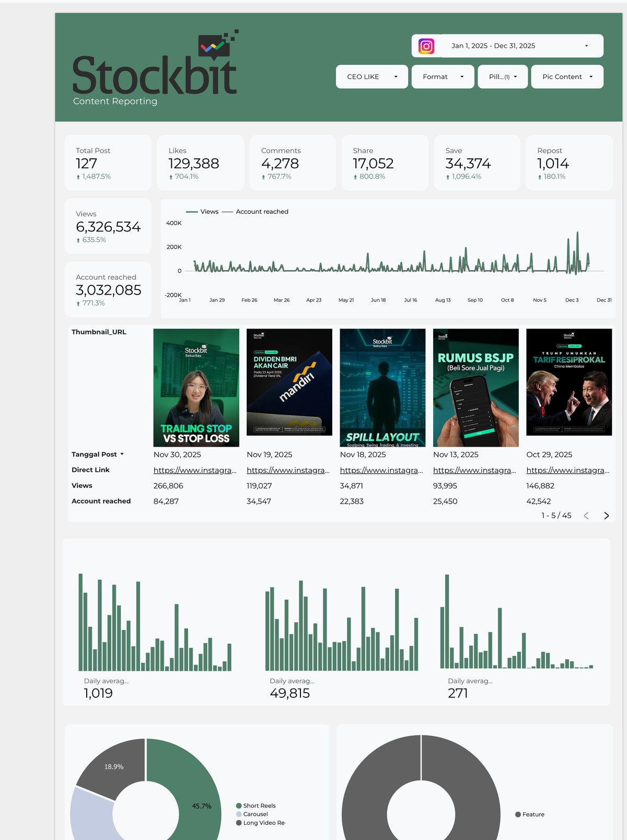Click the Repost scorecard value 1,014

coord(553,164)
